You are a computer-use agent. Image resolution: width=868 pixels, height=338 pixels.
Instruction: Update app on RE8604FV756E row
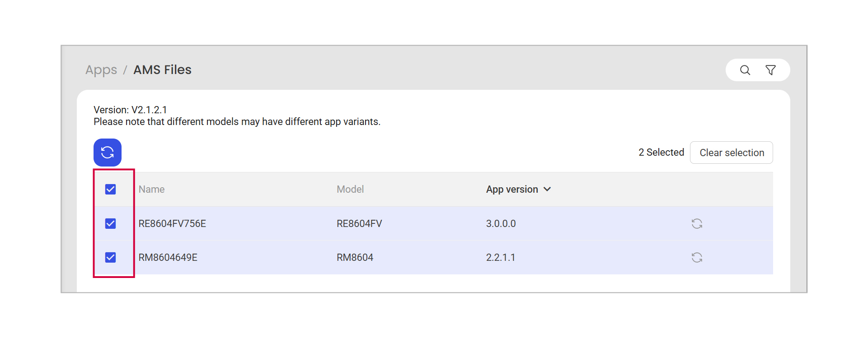[x=696, y=224]
